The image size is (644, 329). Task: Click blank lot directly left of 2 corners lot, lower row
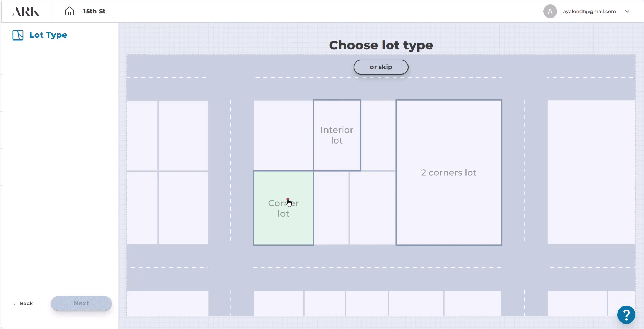click(x=372, y=208)
